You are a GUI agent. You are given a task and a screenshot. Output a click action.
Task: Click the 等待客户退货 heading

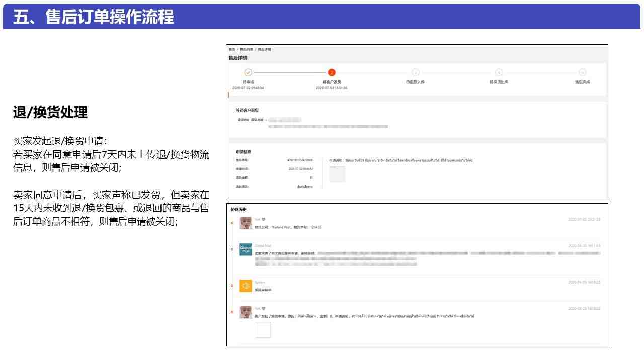tap(247, 110)
